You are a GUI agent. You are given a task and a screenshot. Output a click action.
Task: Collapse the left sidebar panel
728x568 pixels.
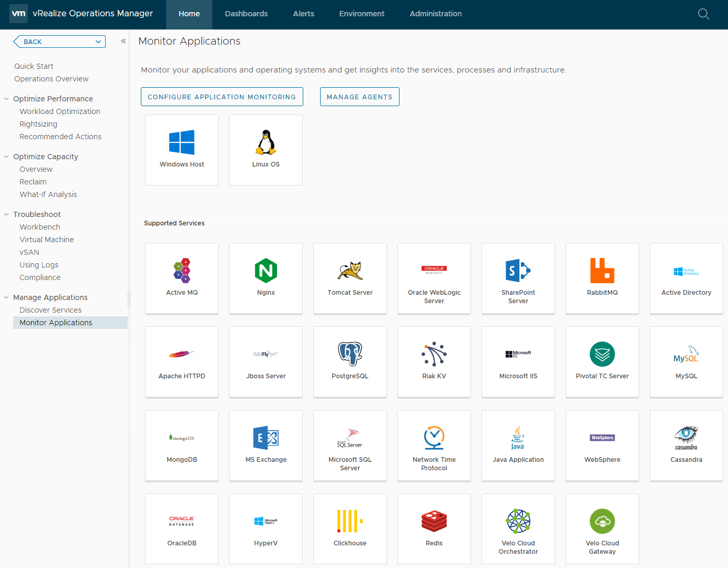[123, 40]
